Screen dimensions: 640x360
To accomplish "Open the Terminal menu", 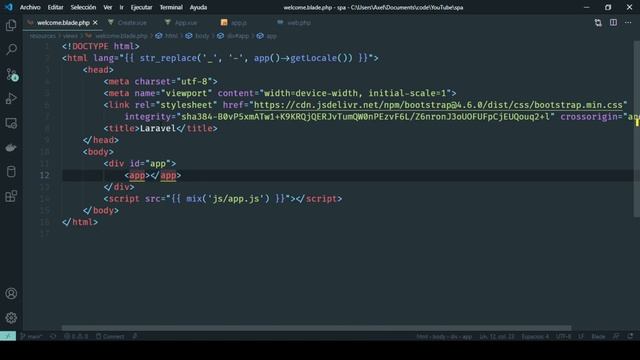I will [171, 7].
